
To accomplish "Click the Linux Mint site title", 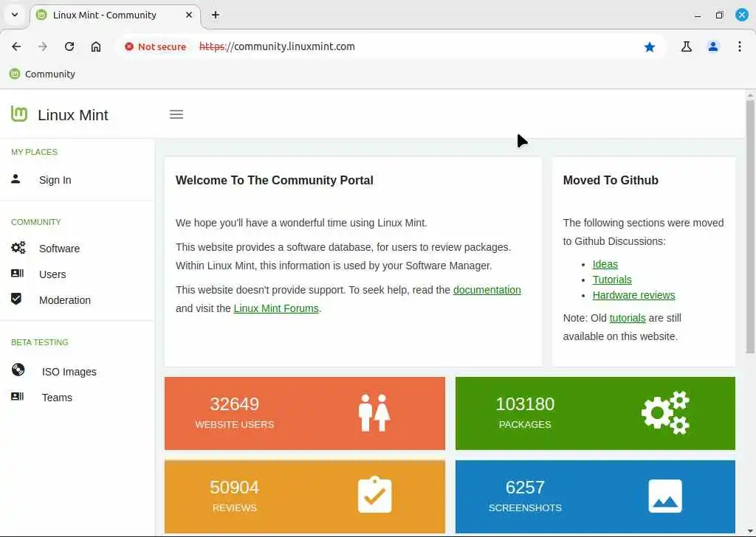I will pos(73,114).
